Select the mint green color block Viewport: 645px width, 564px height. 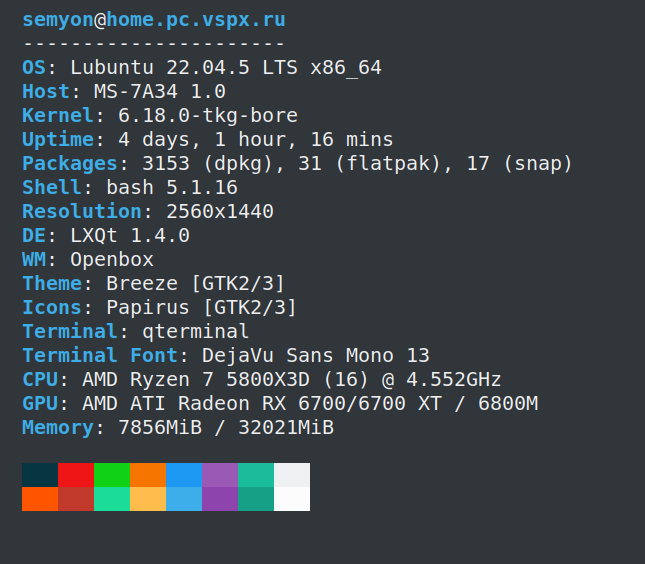tap(112, 498)
